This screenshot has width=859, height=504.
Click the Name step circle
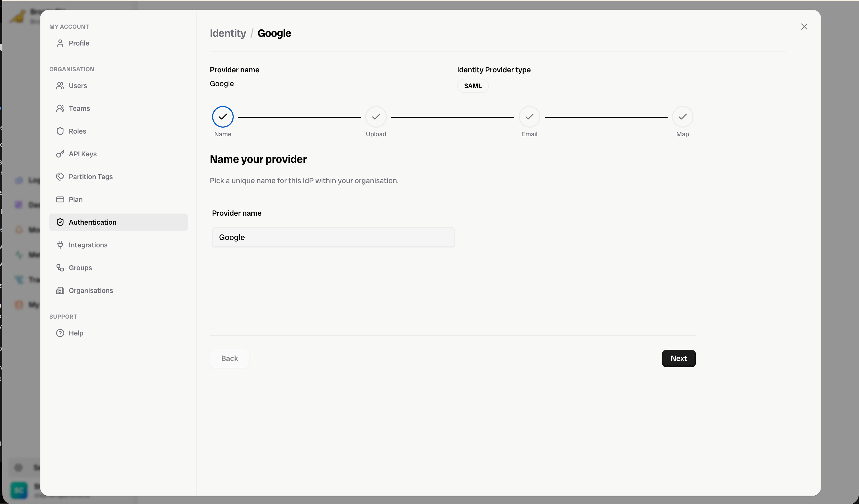(223, 117)
